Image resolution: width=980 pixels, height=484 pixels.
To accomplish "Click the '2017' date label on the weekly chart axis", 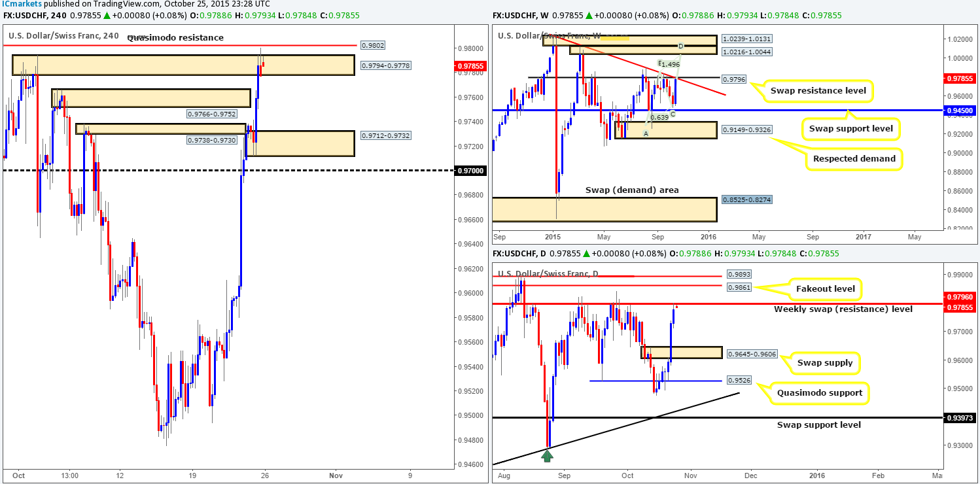I will click(864, 237).
